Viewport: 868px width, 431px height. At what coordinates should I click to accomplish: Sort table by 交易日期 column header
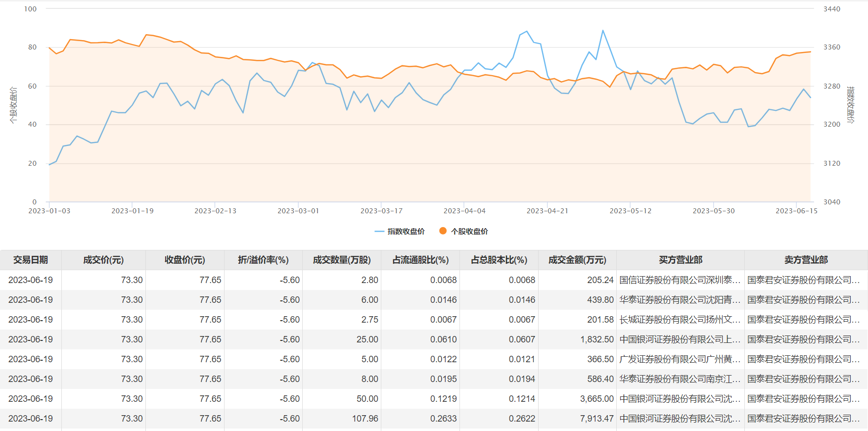point(31,260)
